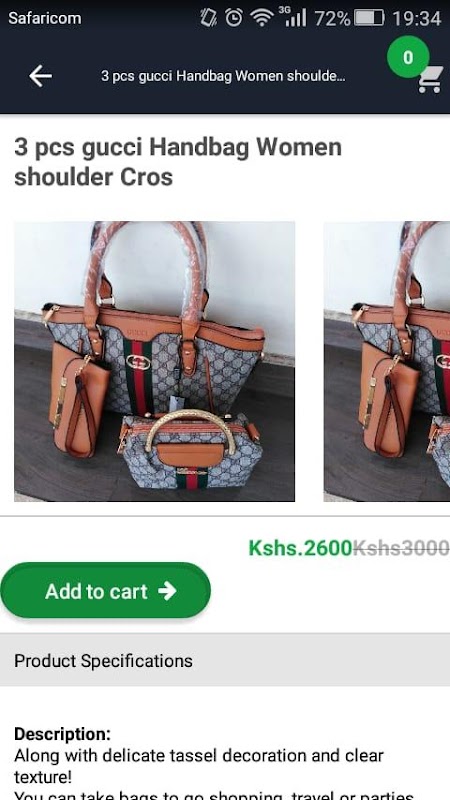The image size is (450, 800).
Task: Open the first handbag product photo
Action: (154, 361)
